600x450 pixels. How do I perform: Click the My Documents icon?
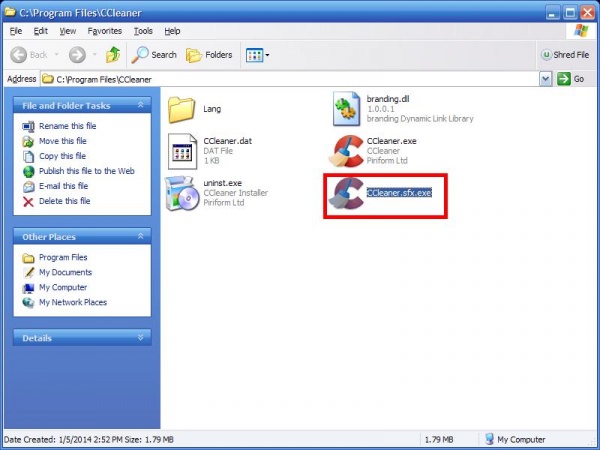pos(28,272)
